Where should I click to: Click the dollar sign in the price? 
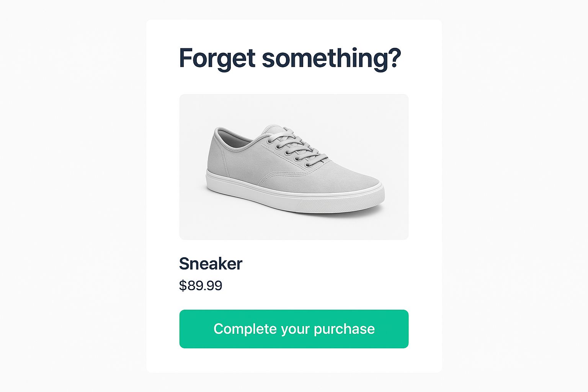pyautogui.click(x=183, y=286)
